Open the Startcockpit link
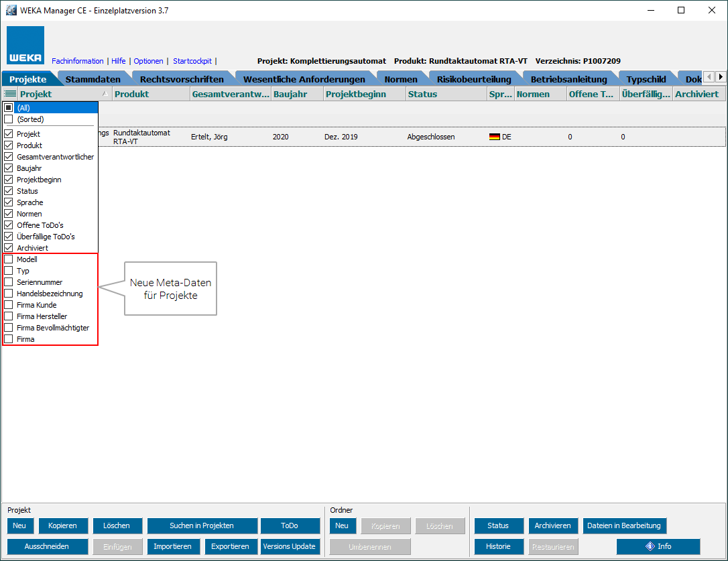 point(192,61)
